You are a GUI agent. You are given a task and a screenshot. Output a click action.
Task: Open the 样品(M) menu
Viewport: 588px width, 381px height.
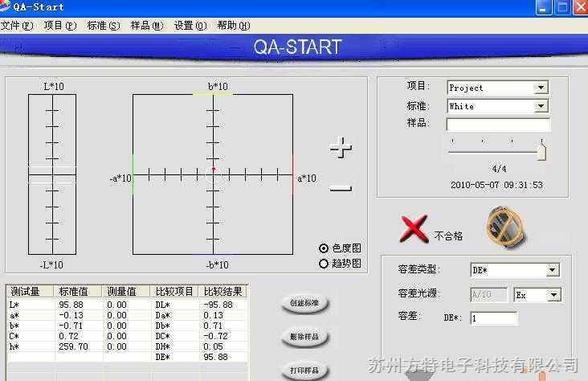[147, 26]
